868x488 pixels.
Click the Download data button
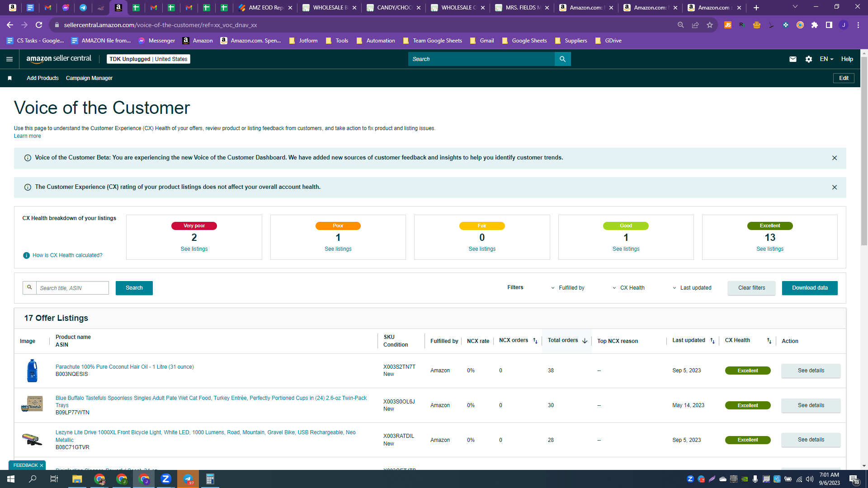810,288
